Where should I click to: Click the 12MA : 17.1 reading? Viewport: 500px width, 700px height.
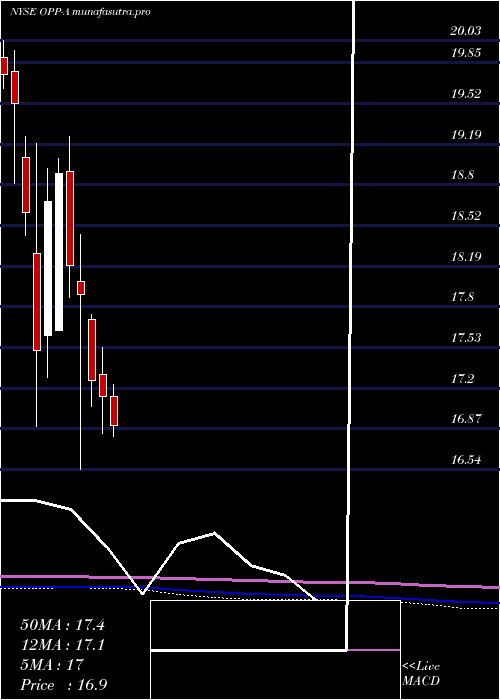coord(62,645)
